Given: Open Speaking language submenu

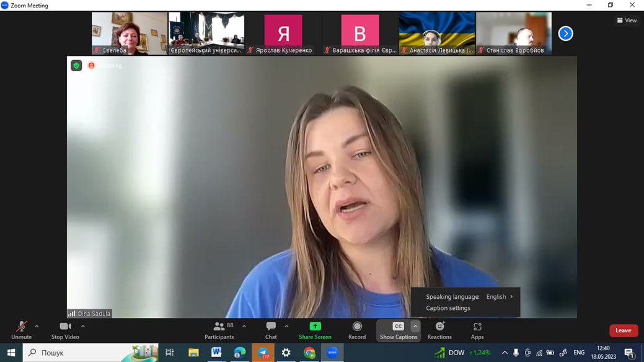Looking at the screenshot, I should tap(469, 297).
